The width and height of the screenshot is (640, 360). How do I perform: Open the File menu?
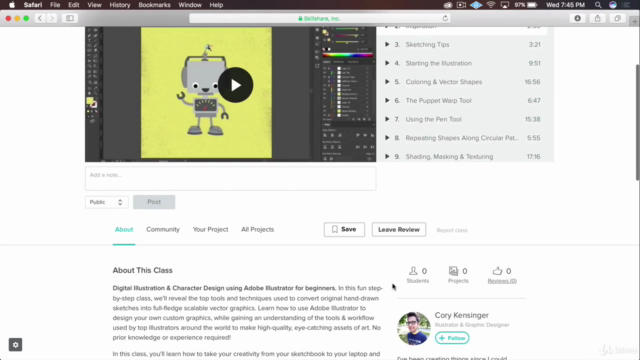(x=55, y=5)
